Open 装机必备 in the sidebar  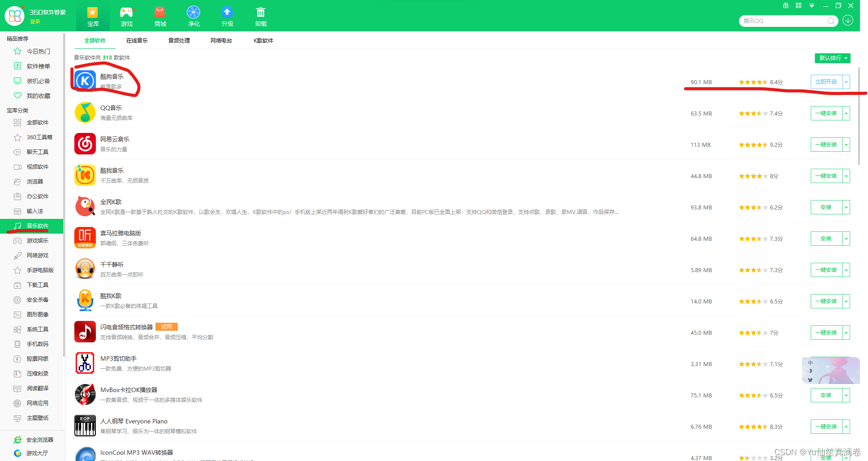point(32,81)
